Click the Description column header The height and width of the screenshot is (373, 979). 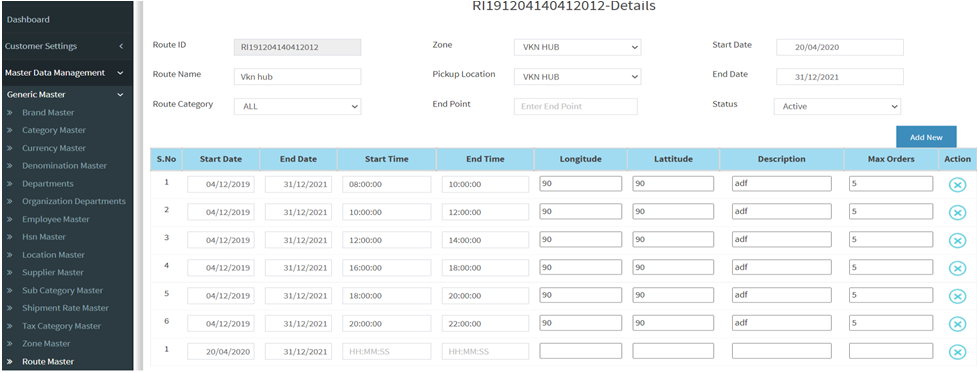click(782, 159)
